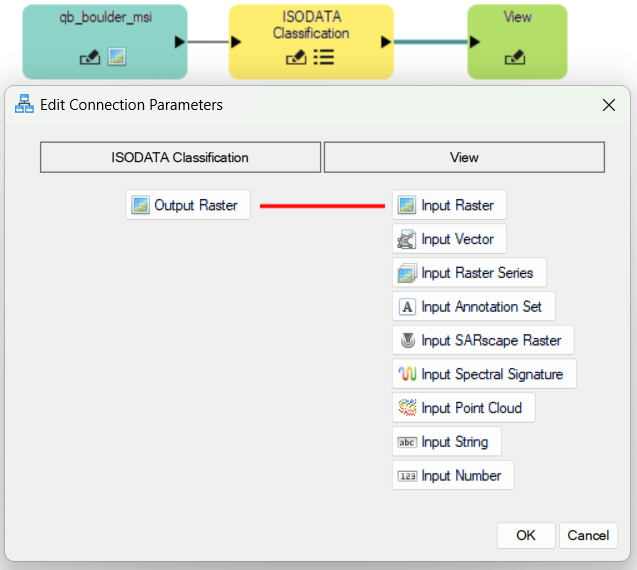Click the View column header
637x570 pixels.
click(x=464, y=157)
